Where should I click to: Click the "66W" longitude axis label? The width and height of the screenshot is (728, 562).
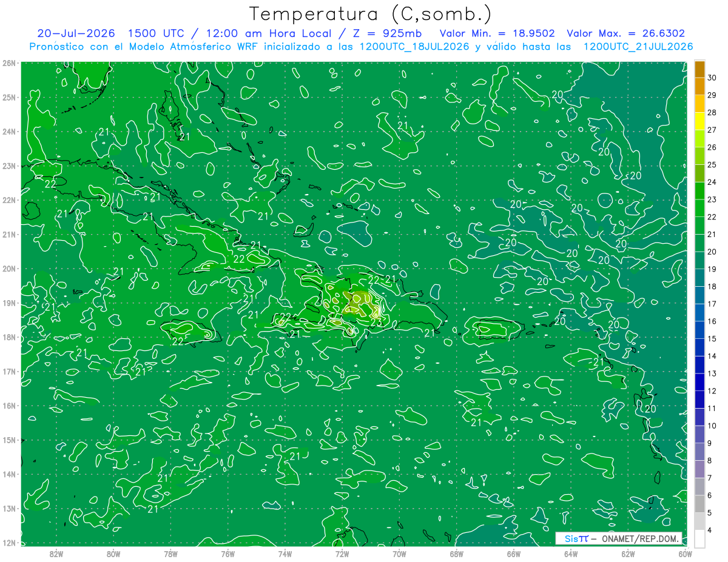514,554
